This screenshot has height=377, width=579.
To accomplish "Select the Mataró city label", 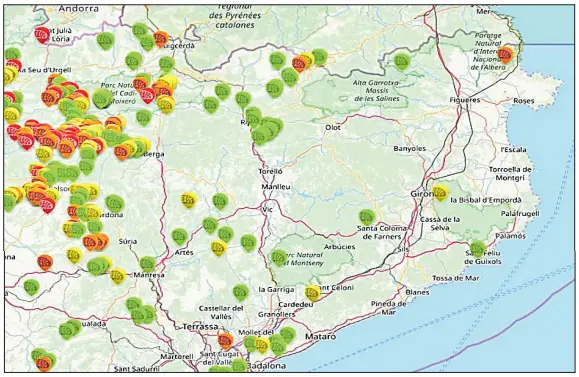I will (321, 337).
